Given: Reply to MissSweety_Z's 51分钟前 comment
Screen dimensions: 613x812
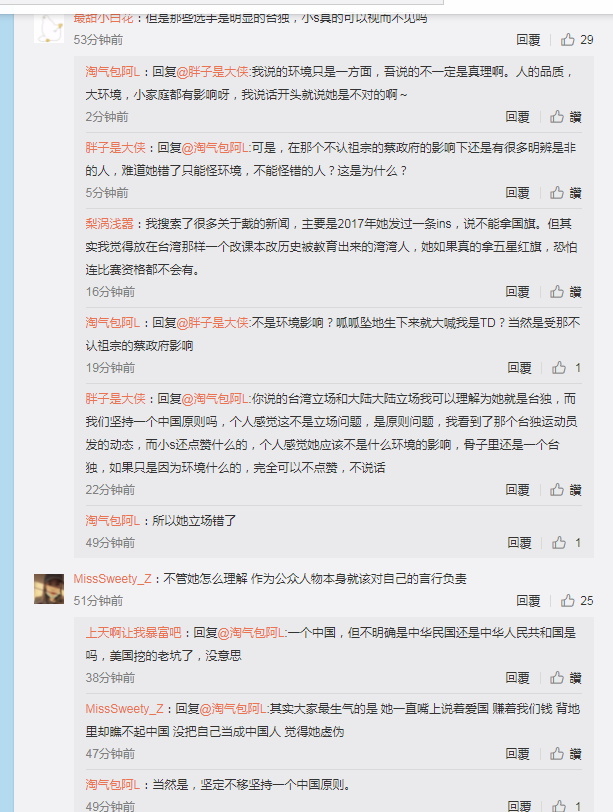Looking at the screenshot, I should (x=528, y=601).
